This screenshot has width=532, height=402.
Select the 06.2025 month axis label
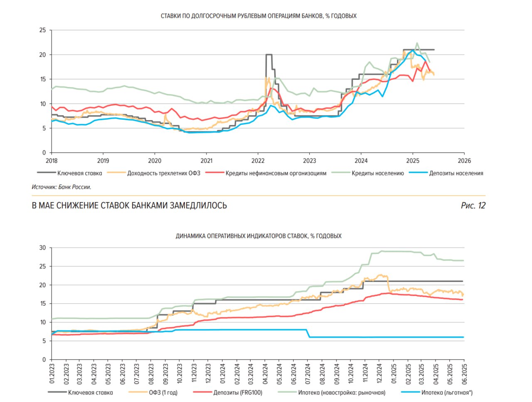click(x=465, y=374)
